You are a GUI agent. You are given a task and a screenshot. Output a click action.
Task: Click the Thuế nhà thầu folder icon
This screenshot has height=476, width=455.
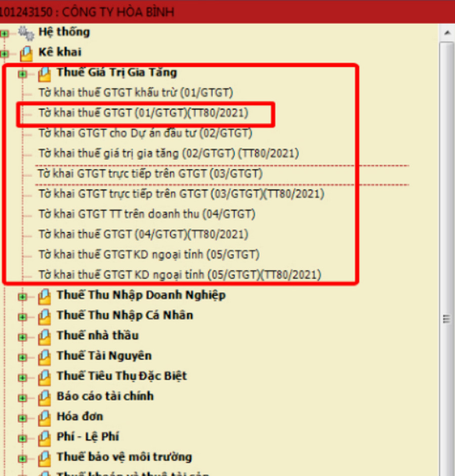coord(45,337)
